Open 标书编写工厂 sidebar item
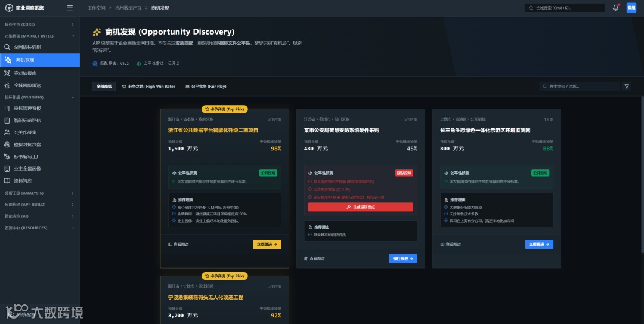The width and height of the screenshot is (644, 324). 40,157
